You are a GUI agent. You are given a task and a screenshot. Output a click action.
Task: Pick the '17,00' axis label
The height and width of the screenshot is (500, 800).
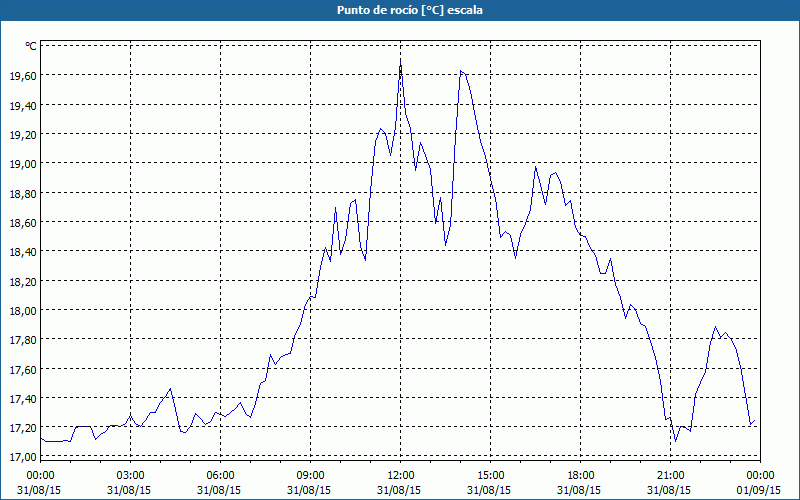pos(23,457)
